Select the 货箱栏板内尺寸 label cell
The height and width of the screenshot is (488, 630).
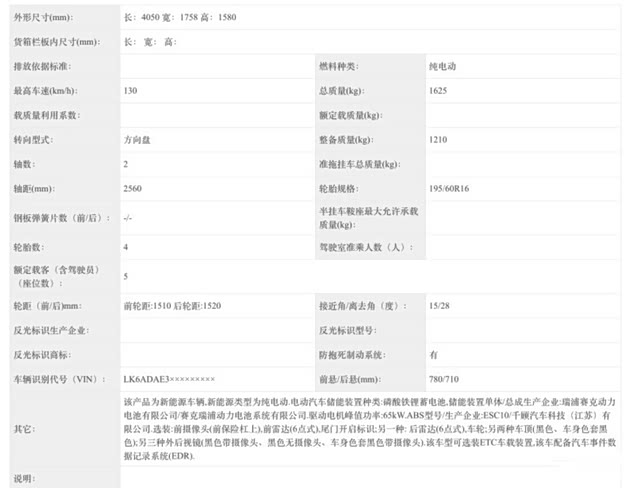pyautogui.click(x=56, y=42)
